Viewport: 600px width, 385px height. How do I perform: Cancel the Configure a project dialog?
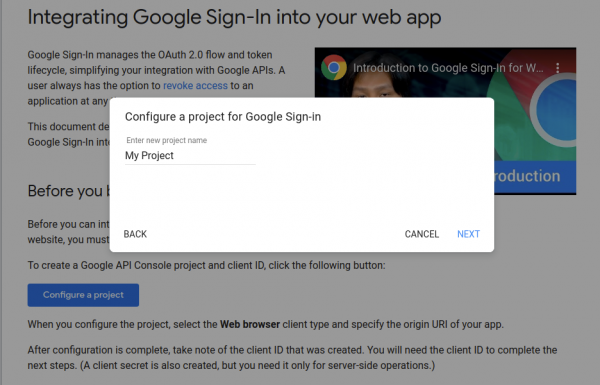422,234
